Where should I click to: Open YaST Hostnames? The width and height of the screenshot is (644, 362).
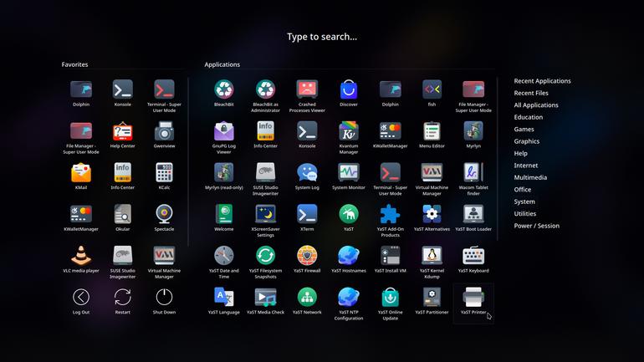[348, 259]
